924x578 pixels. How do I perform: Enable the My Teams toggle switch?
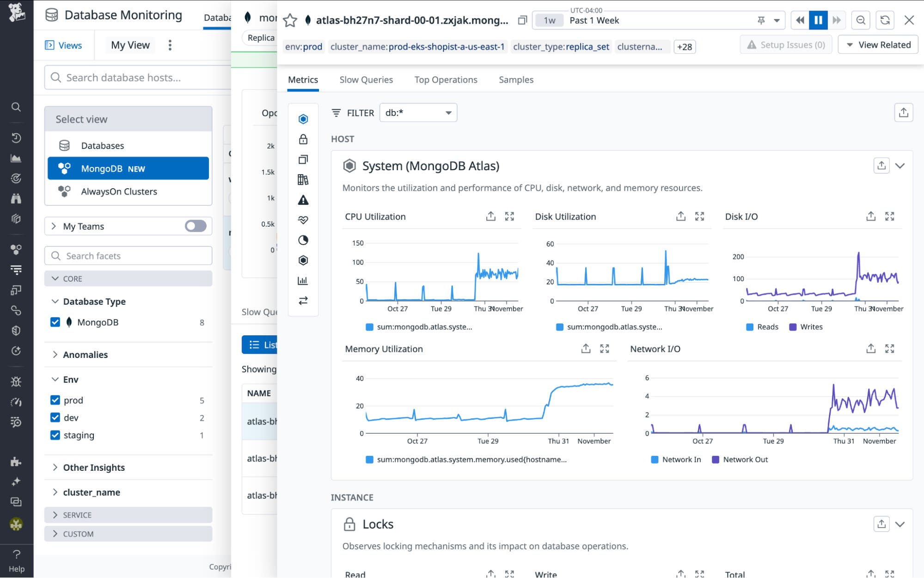click(x=195, y=226)
